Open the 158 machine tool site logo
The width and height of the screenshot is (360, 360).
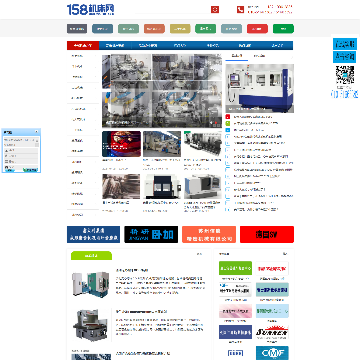[90, 9]
